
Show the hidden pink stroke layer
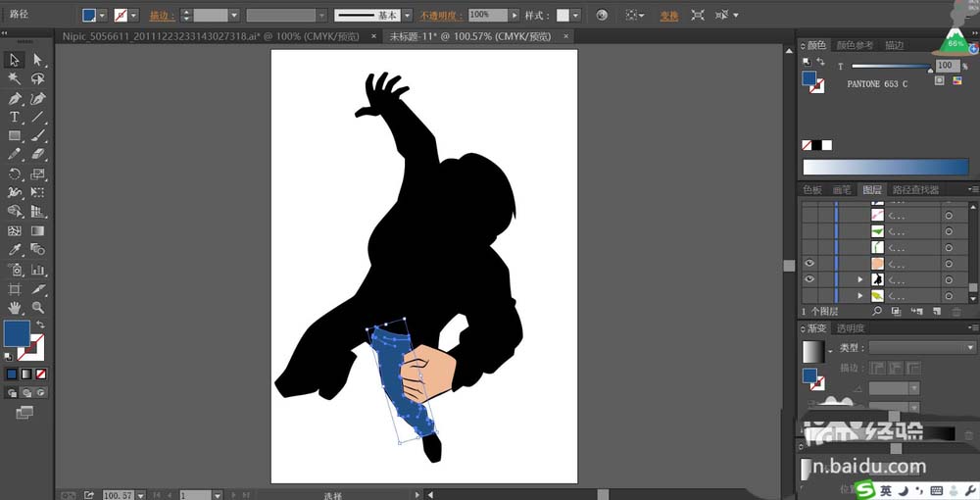tap(809, 215)
